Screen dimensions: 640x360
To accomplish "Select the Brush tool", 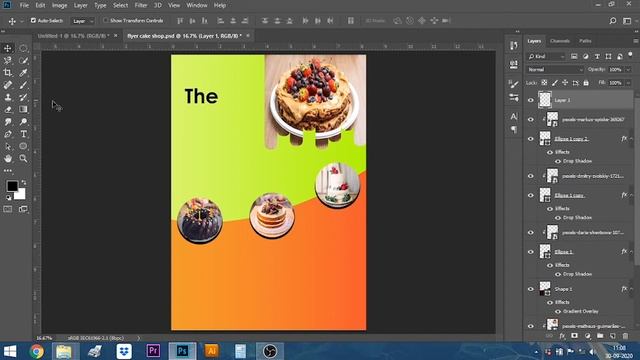I will [x=23, y=85].
